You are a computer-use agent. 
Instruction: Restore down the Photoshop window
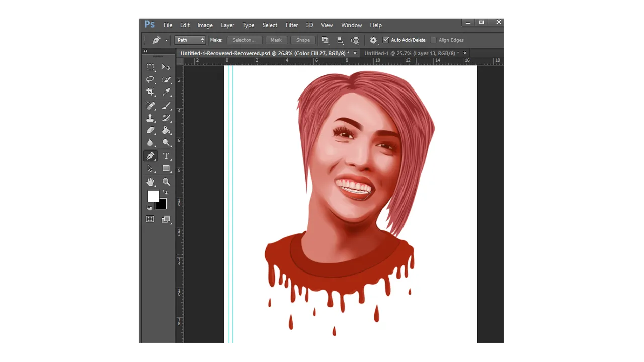tap(481, 23)
